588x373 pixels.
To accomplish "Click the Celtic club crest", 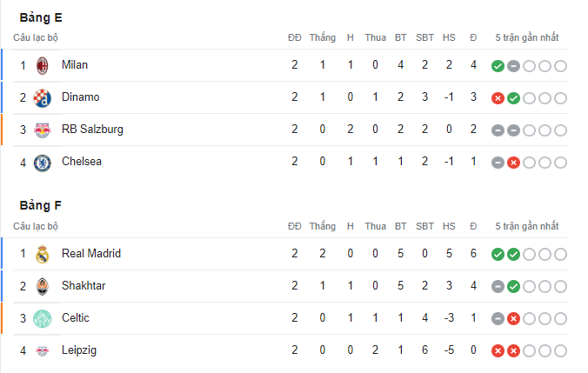I will (x=43, y=318).
